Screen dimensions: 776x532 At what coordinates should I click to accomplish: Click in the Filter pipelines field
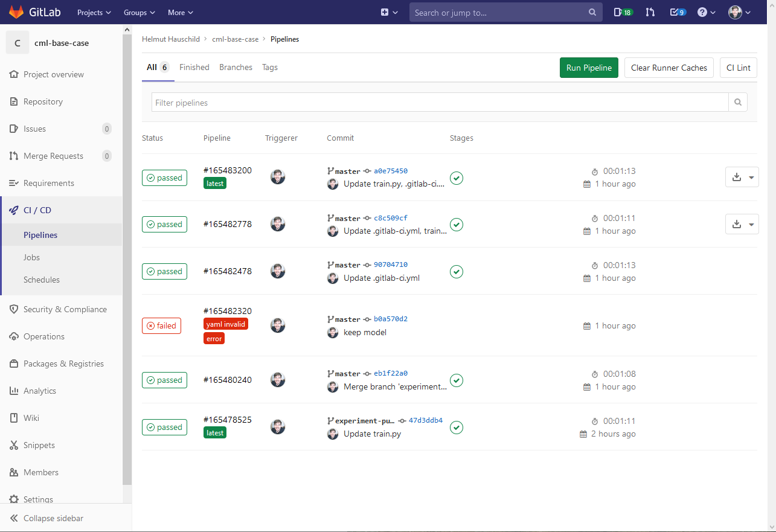tap(440, 103)
